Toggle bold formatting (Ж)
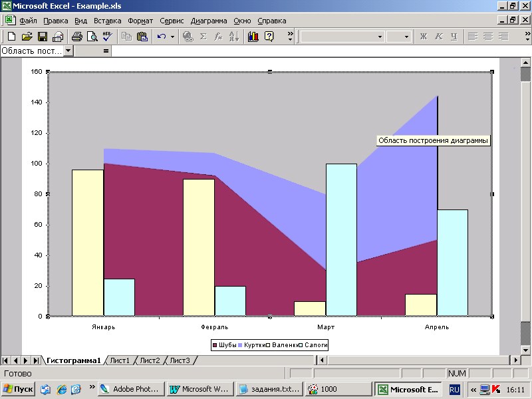The image size is (532, 399). pyautogui.click(x=424, y=37)
